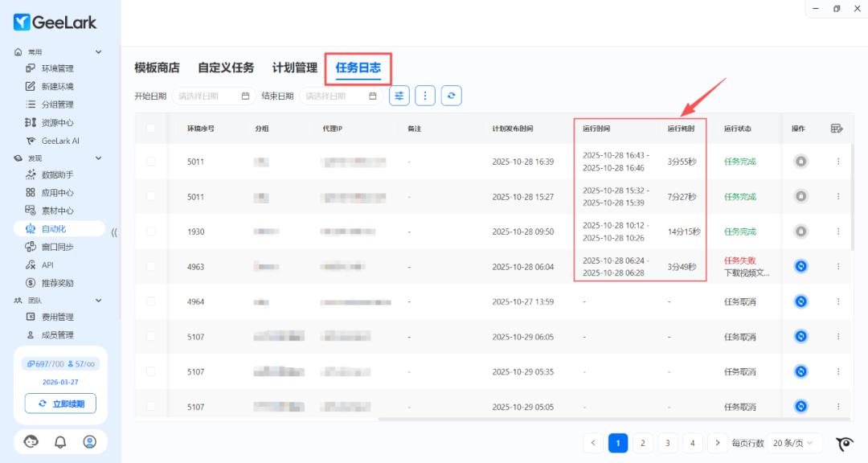Click the filter settings icon button
Screen dimensions: 868x463
pos(399,96)
